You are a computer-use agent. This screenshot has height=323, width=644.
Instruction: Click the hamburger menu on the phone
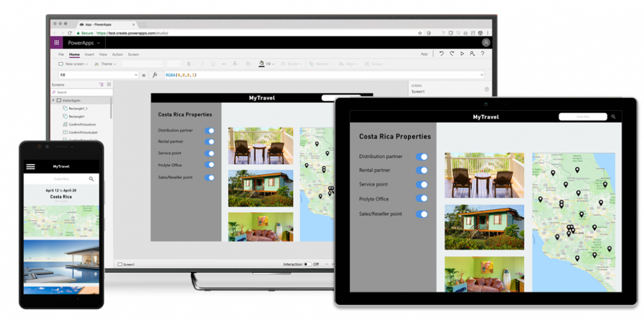tap(31, 166)
